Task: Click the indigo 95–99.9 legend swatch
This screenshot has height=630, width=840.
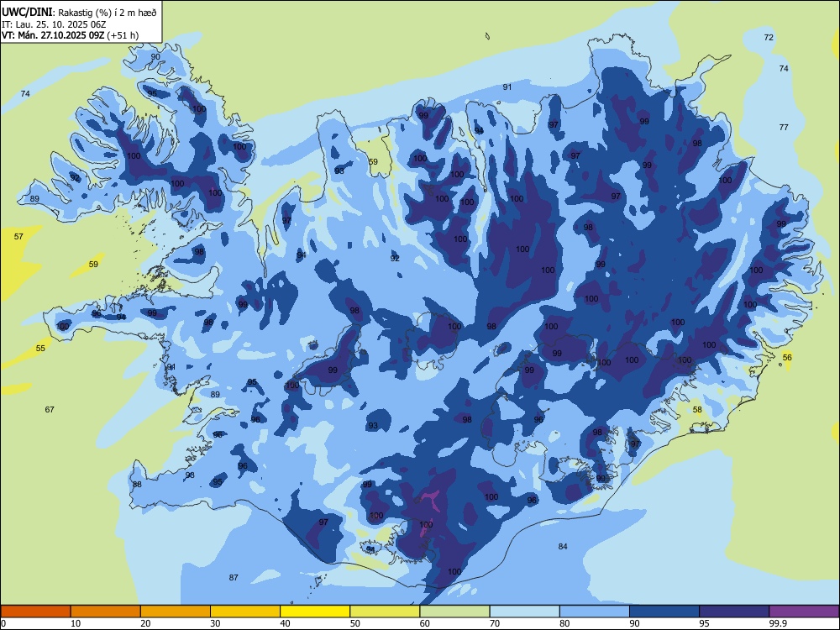Action: click(734, 612)
